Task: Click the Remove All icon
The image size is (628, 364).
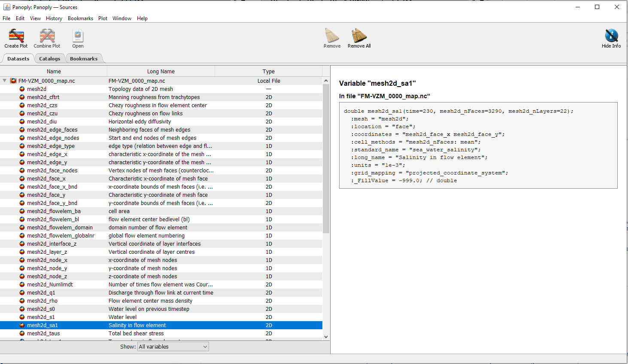Action: pos(359,36)
